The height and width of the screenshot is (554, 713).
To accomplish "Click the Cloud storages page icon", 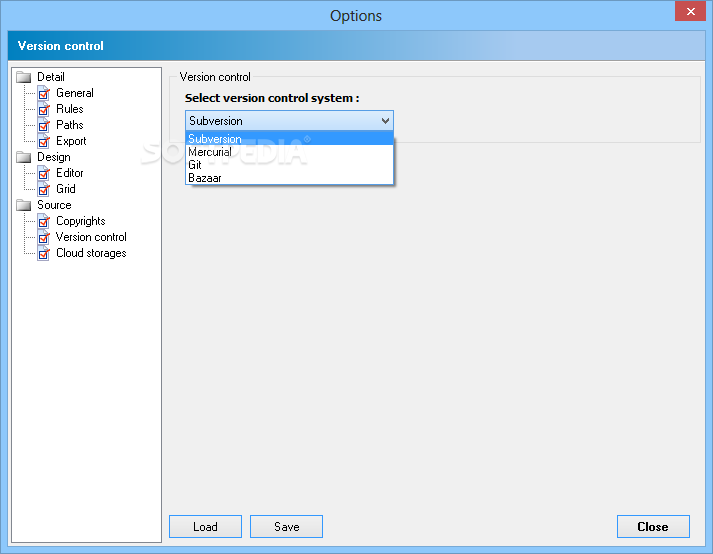I will click(44, 253).
